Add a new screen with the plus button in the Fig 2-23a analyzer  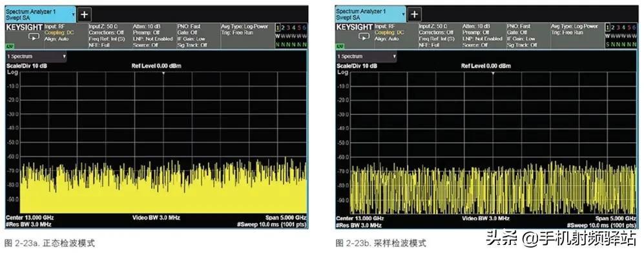pyautogui.click(x=84, y=15)
